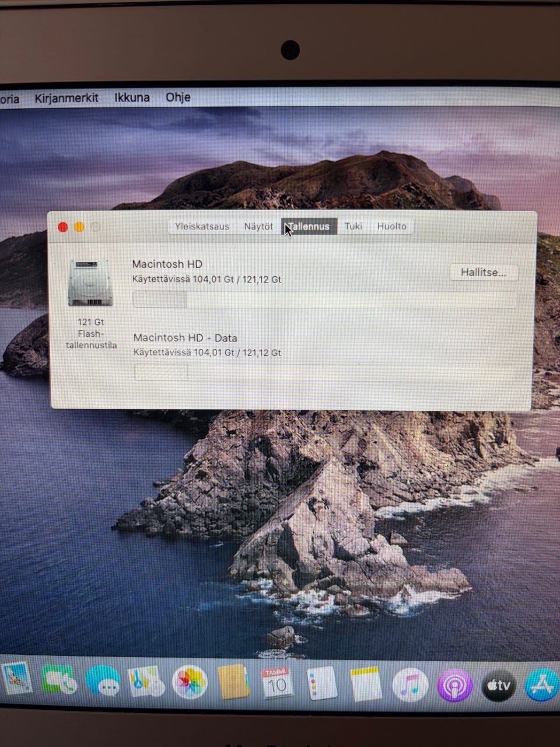Switch to the Huolto tab
This screenshot has height=747, width=560.
point(391,226)
